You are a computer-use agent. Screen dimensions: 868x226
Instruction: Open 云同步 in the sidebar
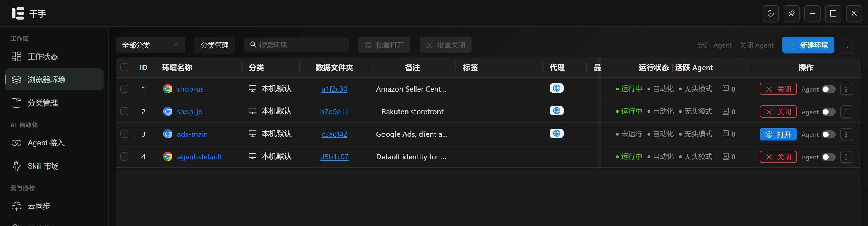pyautogui.click(x=54, y=206)
